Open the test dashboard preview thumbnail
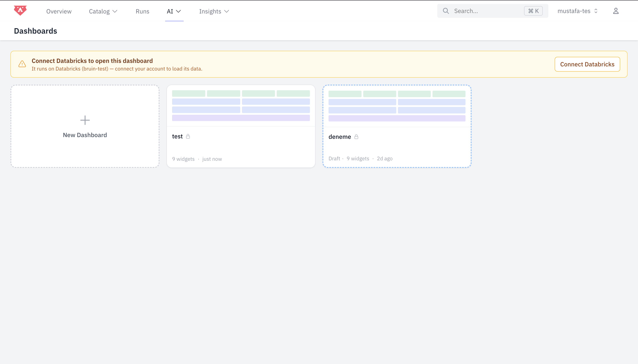This screenshot has height=364, width=638. pyautogui.click(x=241, y=106)
